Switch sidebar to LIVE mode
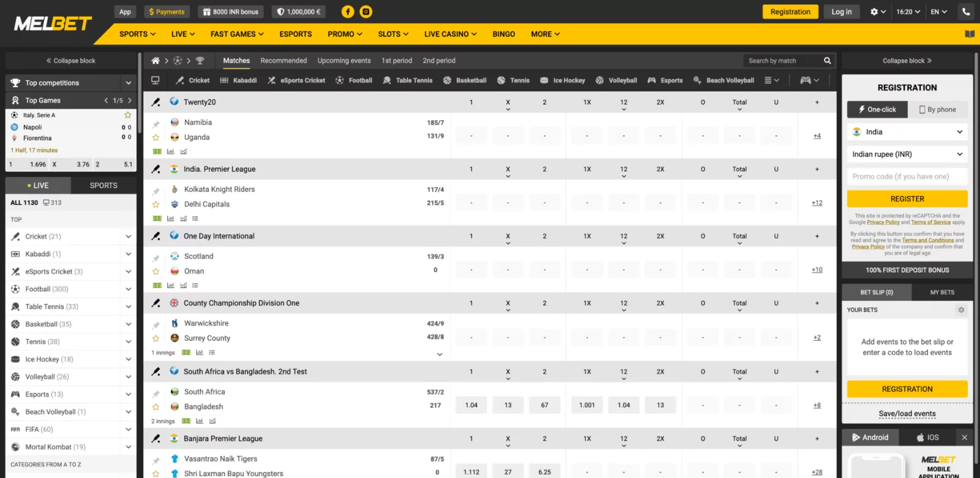 click(38, 186)
